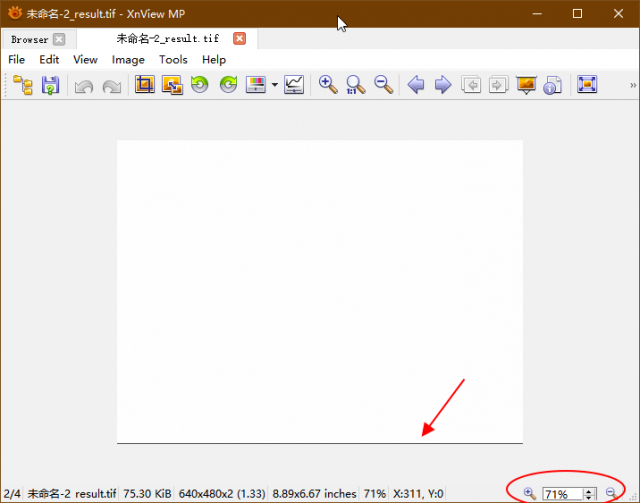Image resolution: width=640 pixels, height=503 pixels.
Task: Open the Image menu
Action: click(128, 60)
